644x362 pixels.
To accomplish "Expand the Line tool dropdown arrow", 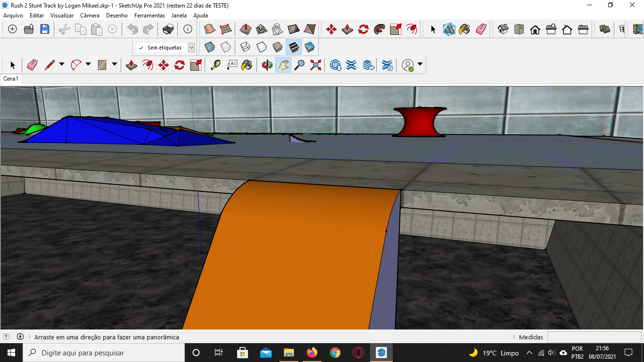I will 62,64.
